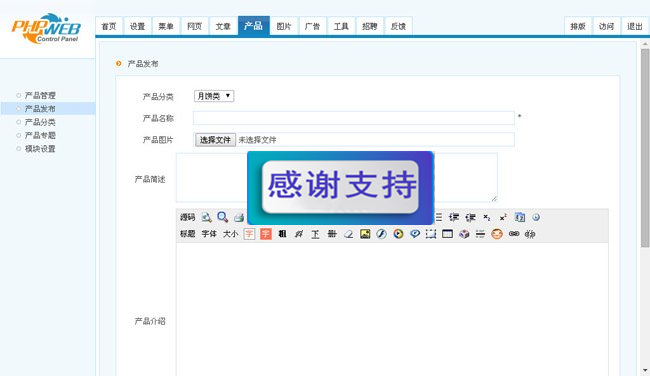The height and width of the screenshot is (376, 650).
Task: Click the cube special object icon
Action: click(x=464, y=234)
